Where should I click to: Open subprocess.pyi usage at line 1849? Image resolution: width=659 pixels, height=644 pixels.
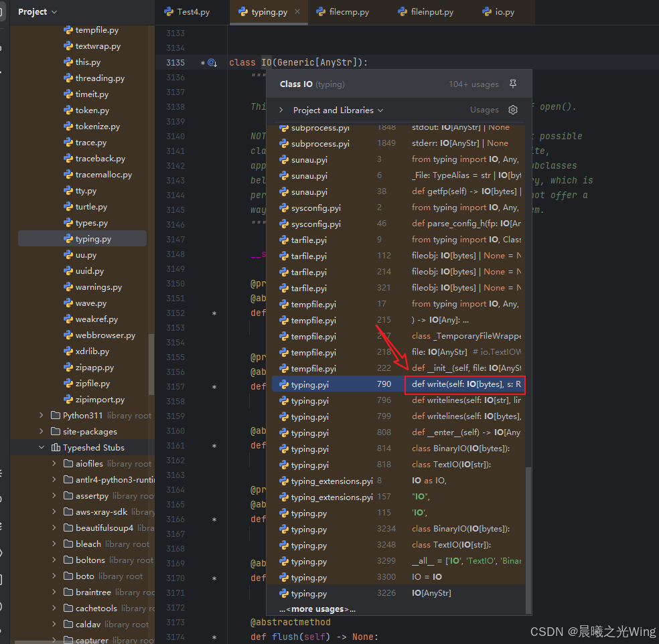coord(398,143)
